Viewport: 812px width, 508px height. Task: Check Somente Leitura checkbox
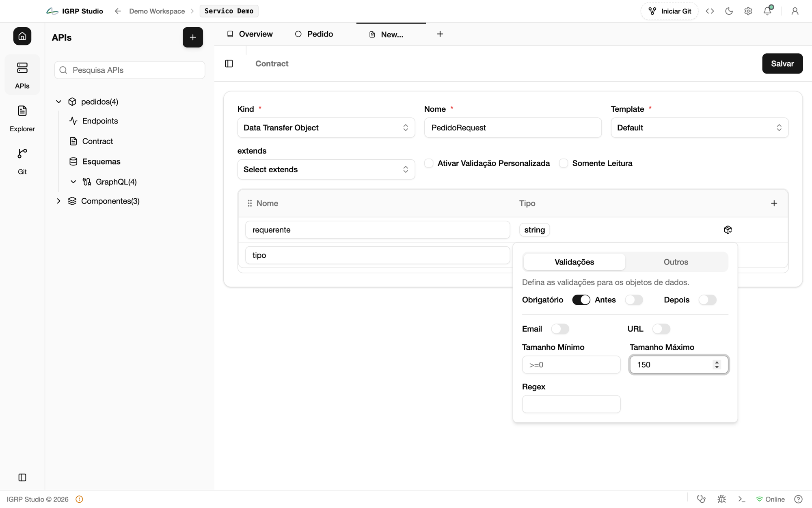[x=564, y=163]
